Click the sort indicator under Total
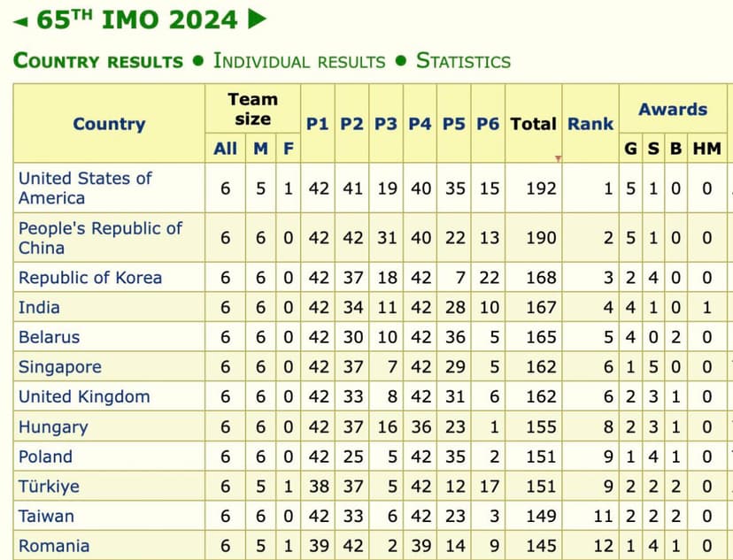Image resolution: width=733 pixels, height=560 pixels. coord(558,158)
